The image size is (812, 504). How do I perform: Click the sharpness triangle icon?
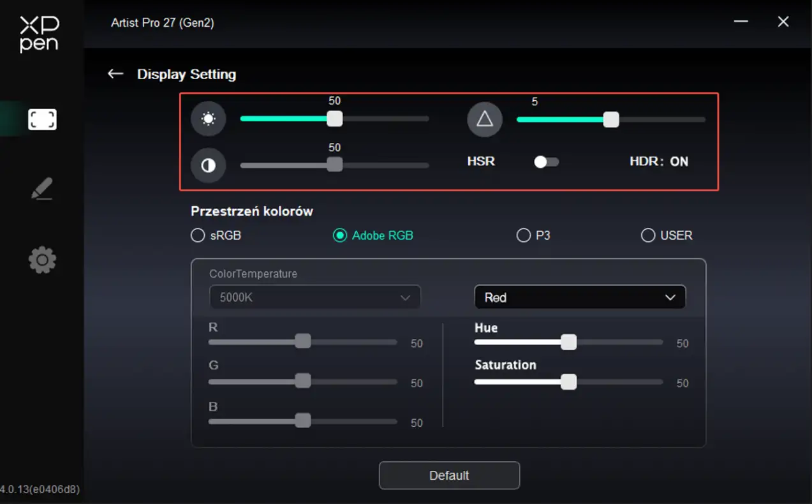point(485,119)
